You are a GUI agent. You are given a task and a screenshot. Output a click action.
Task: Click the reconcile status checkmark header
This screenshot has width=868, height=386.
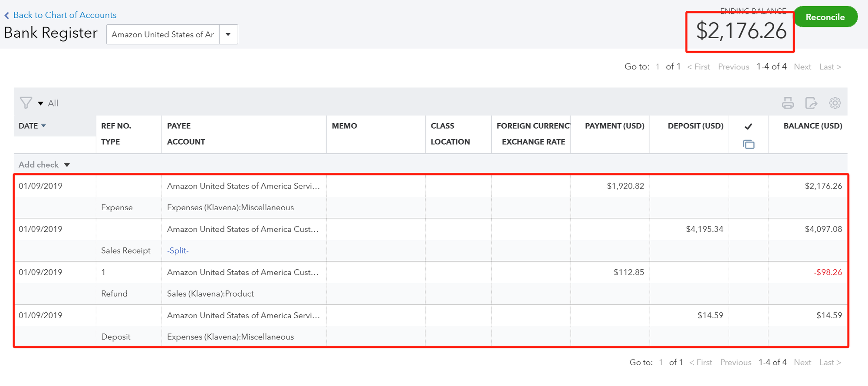point(748,126)
